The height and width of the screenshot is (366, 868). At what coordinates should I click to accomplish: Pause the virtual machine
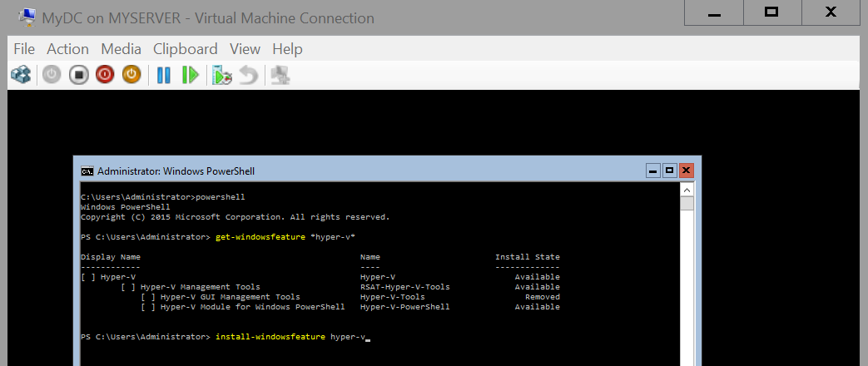(164, 75)
